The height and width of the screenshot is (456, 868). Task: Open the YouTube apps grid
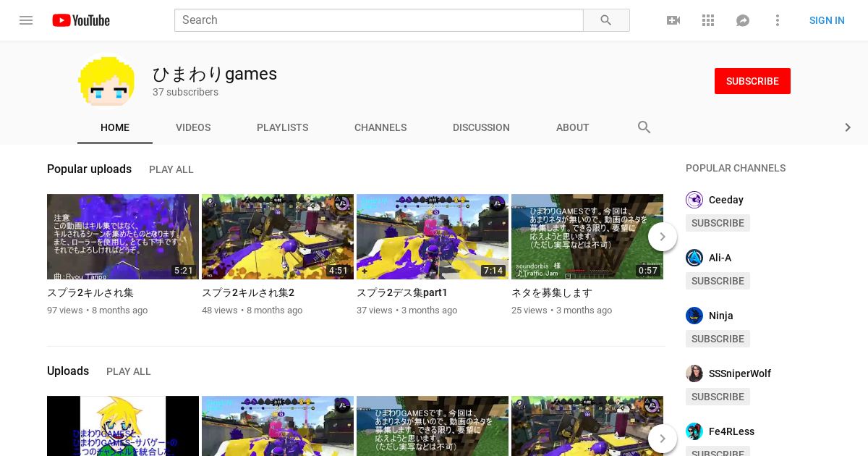click(708, 20)
